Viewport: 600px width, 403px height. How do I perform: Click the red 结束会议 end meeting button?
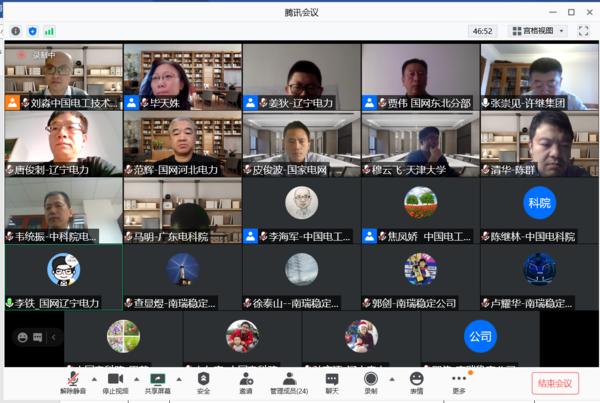(554, 383)
